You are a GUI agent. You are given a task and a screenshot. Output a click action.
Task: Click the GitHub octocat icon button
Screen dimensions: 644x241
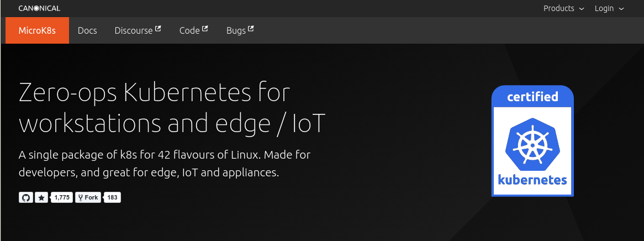click(x=25, y=197)
